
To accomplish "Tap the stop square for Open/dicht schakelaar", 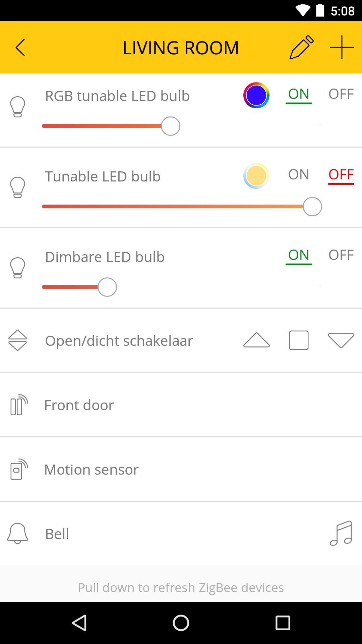I will pos(299,340).
